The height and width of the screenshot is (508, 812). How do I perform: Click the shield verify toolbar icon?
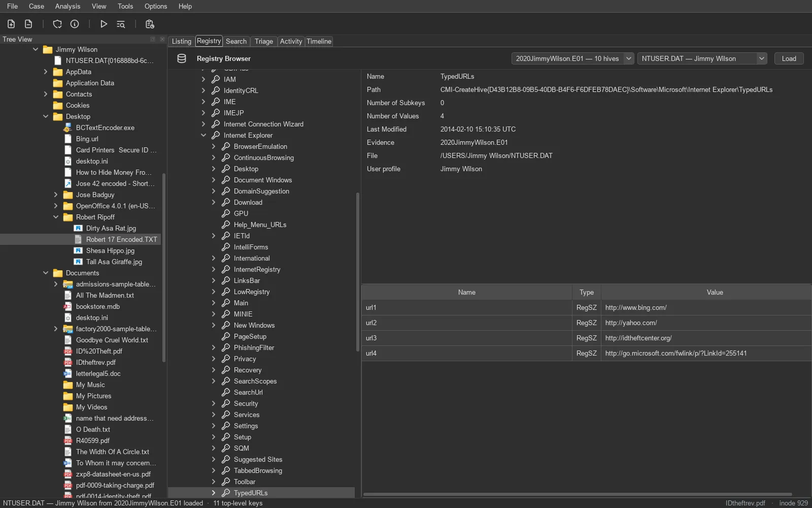click(x=57, y=24)
